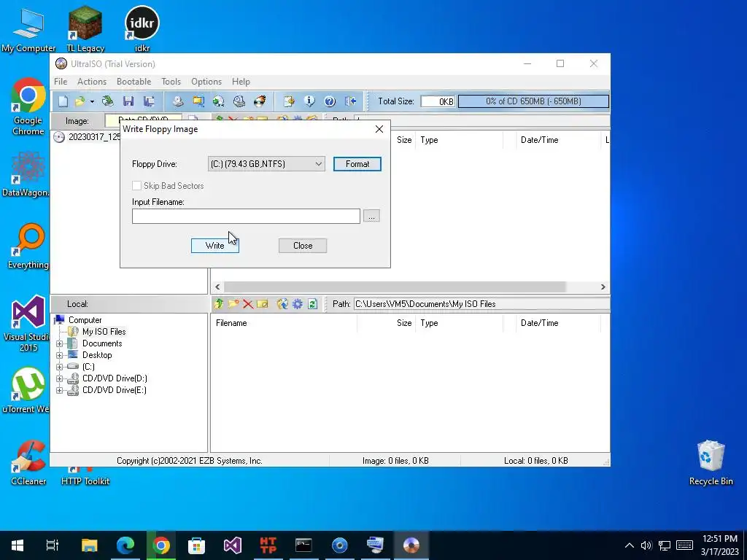The width and height of the screenshot is (747, 560).
Task: Toggle the Skip Bad Sectors checkbox
Action: tap(136, 186)
